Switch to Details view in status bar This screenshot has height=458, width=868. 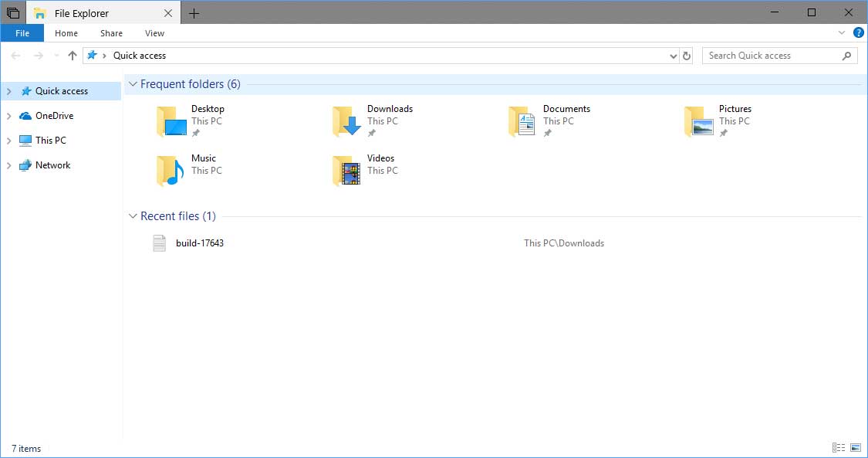click(x=839, y=448)
